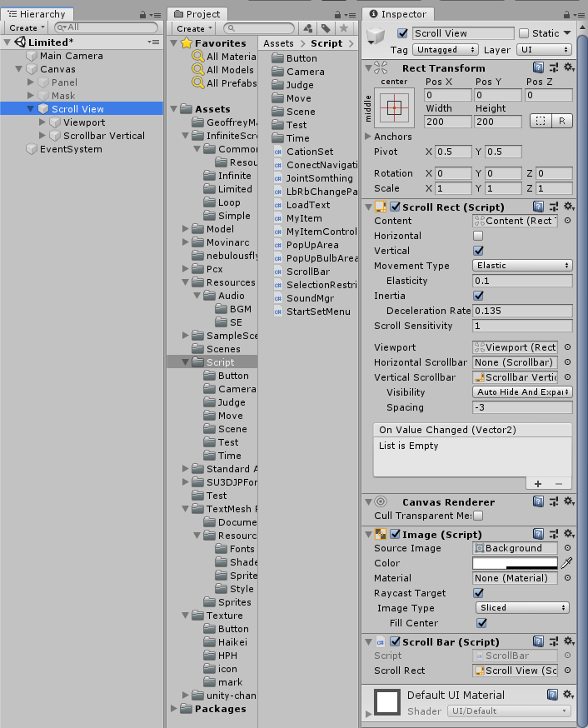The width and height of the screenshot is (588, 728).
Task: Remove a listener with the minus button
Action: pyautogui.click(x=559, y=484)
